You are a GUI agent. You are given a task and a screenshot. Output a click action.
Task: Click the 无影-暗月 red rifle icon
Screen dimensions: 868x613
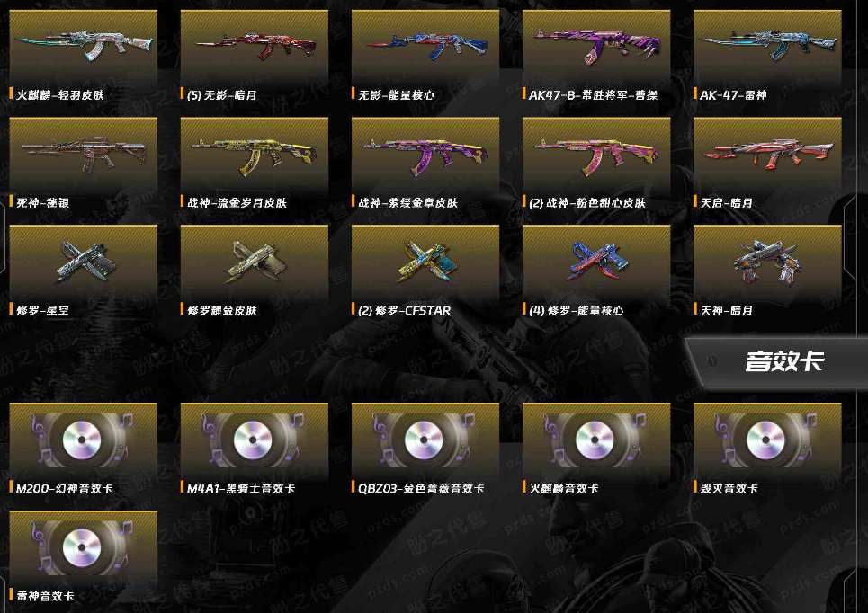255,47
